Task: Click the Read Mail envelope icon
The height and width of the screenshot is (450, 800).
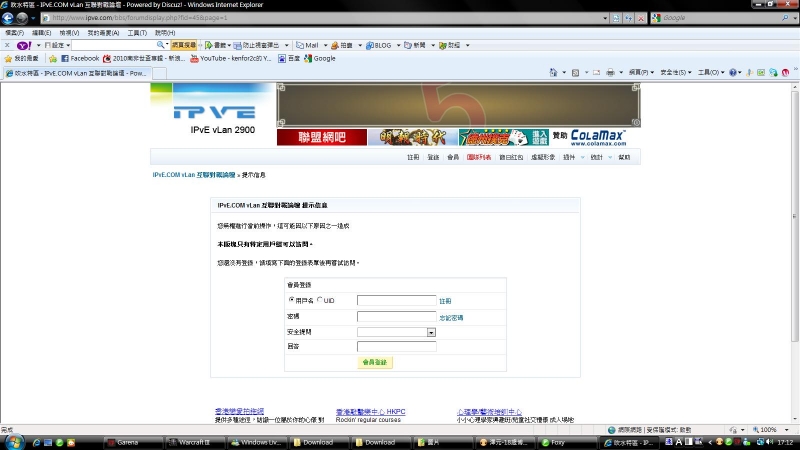Action: point(596,72)
